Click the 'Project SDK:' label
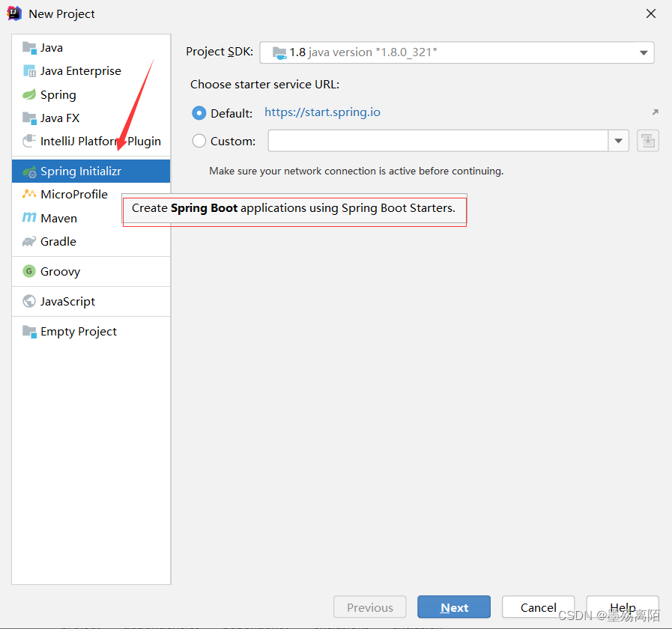Viewport: 672px width, 629px height. [x=220, y=52]
